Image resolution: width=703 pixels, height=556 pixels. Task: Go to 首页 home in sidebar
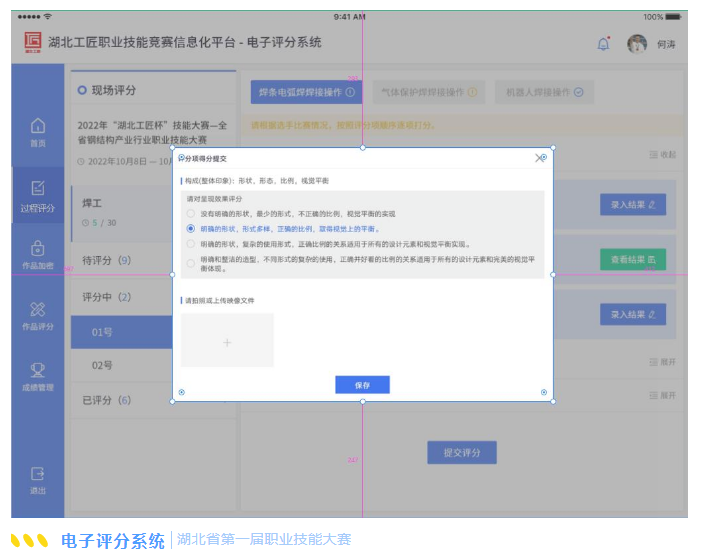click(38, 131)
